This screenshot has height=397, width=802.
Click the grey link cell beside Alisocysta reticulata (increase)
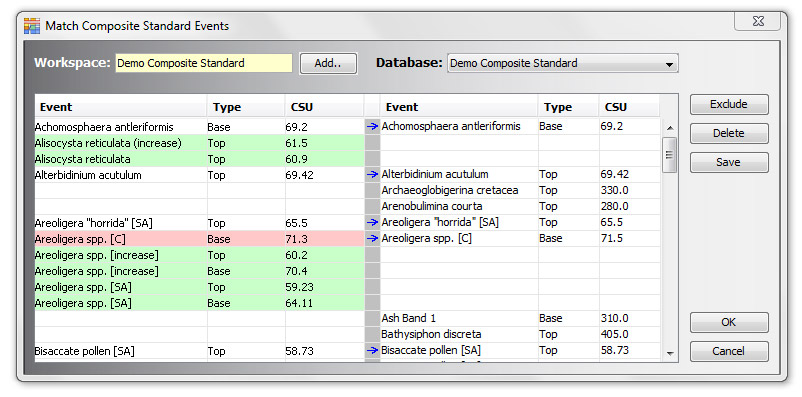click(372, 143)
